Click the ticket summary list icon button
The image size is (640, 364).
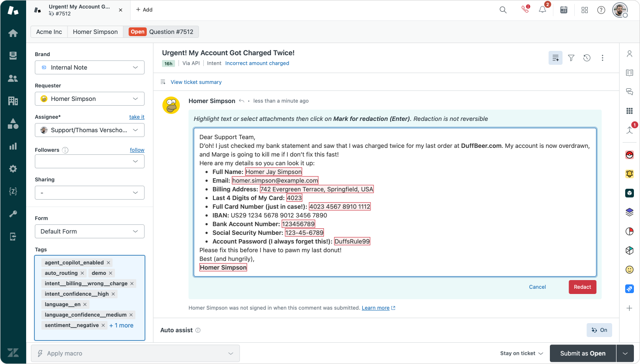click(556, 58)
